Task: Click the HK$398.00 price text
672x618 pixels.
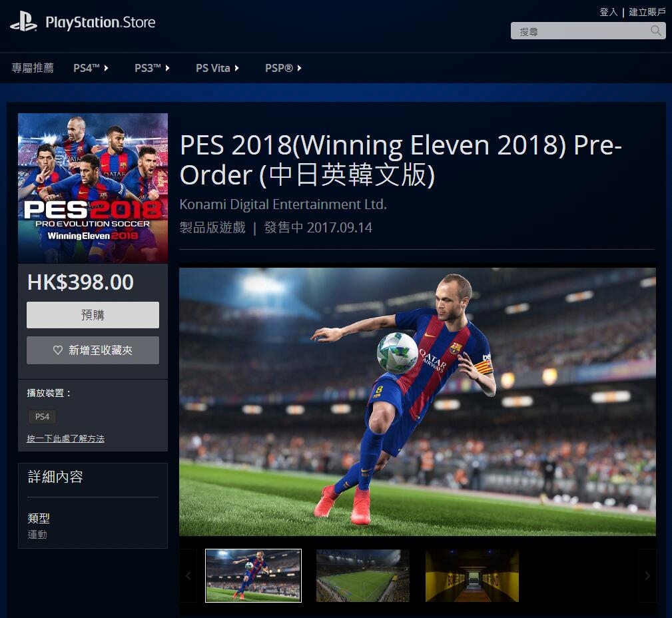Action: click(x=81, y=282)
